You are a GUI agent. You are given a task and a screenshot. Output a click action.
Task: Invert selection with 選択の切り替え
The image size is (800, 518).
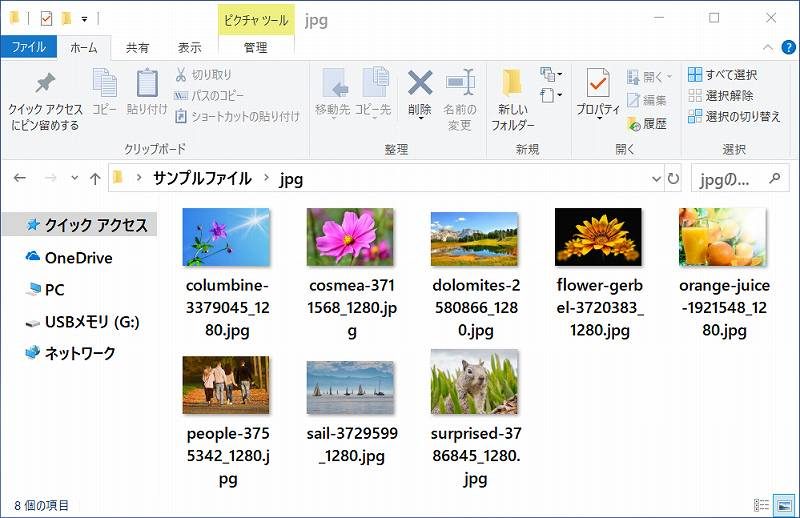pos(735,116)
